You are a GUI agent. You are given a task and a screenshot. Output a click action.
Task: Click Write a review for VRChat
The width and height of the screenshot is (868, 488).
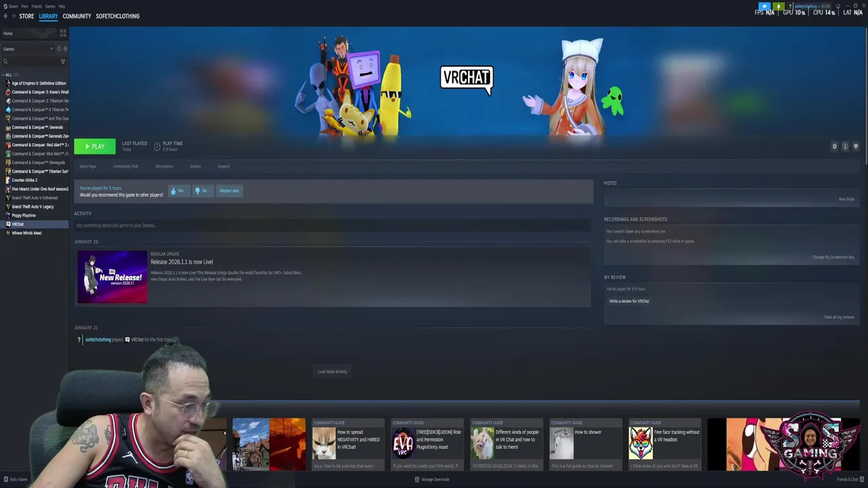[629, 301]
